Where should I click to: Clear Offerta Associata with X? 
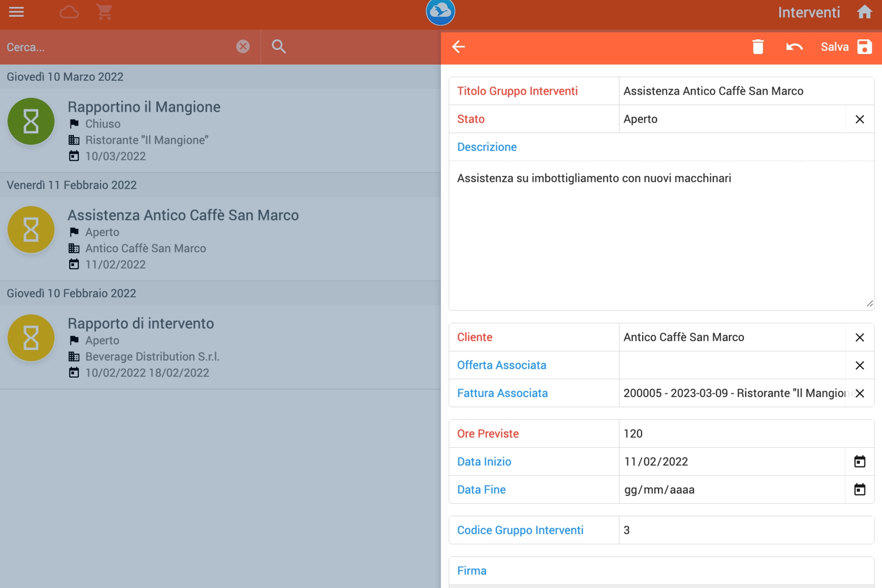click(x=859, y=365)
